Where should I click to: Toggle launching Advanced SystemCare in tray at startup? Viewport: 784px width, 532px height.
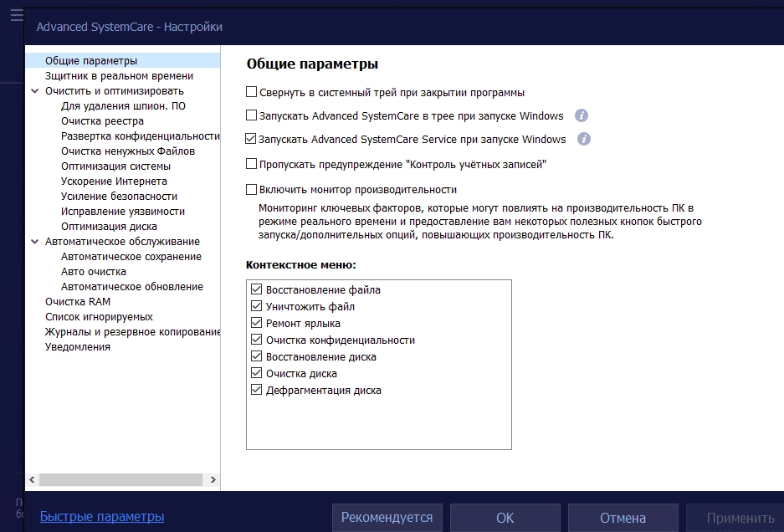tap(251, 115)
